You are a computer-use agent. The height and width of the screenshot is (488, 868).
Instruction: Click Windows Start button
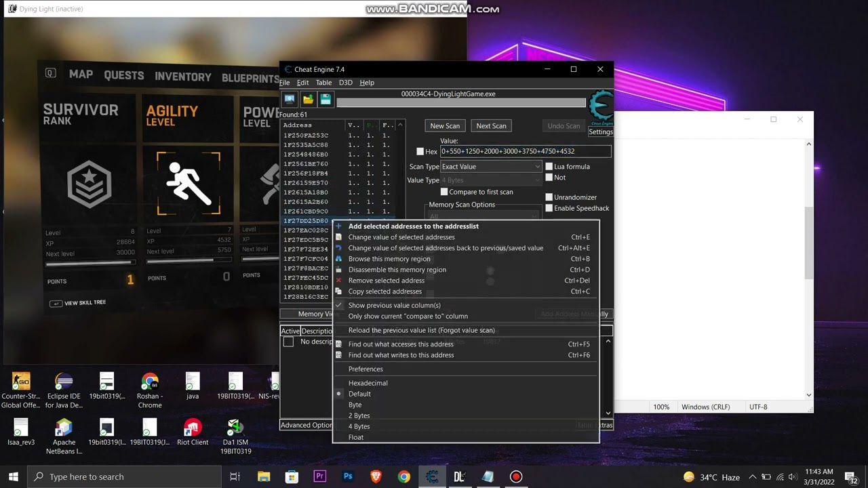14,476
